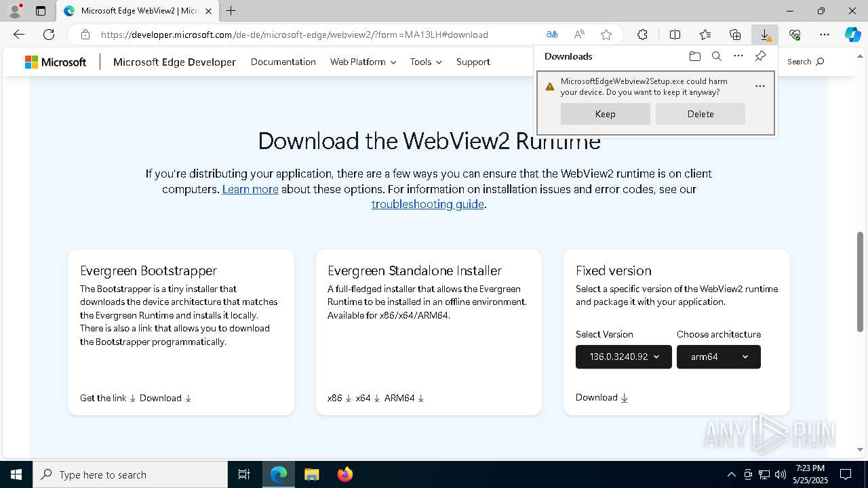Search downloads with magnifier icon

pos(716,56)
